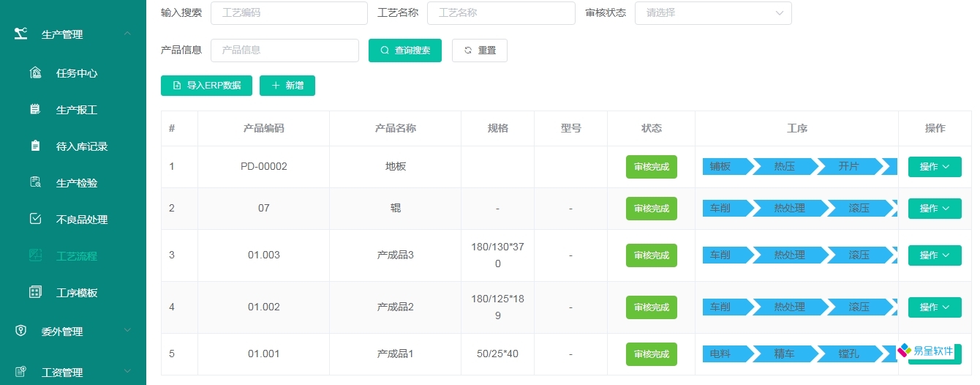The width and height of the screenshot is (980, 385).
Task: Click product name 辊
Action: (x=396, y=208)
